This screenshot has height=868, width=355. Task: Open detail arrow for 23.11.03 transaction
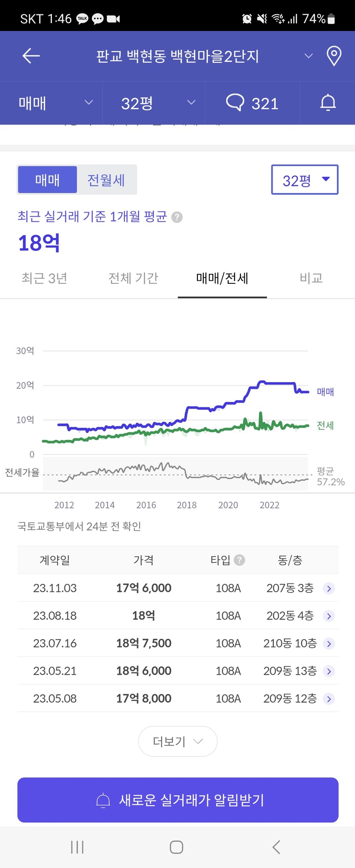(329, 589)
